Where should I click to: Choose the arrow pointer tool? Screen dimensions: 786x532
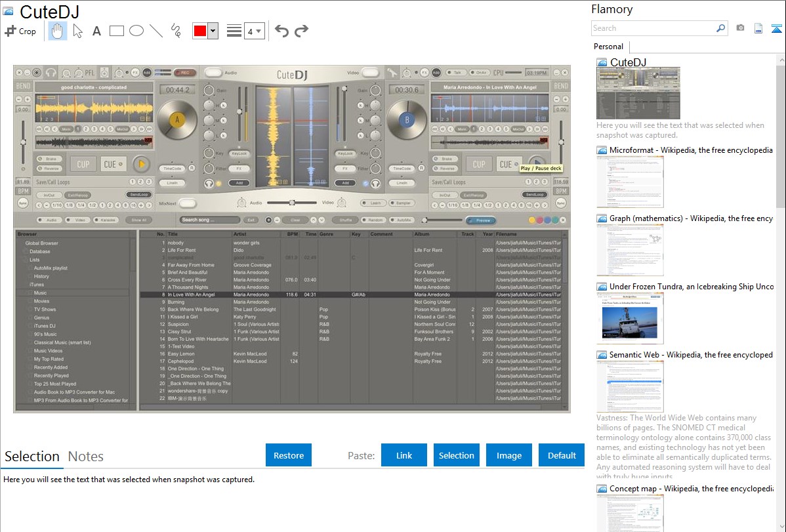pyautogui.click(x=77, y=31)
